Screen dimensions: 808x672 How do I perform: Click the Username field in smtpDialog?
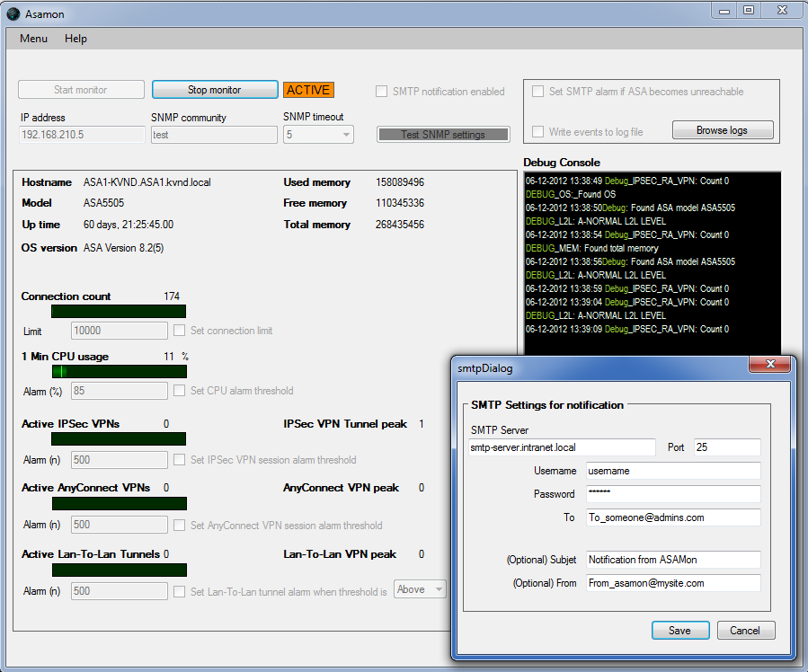[673, 471]
